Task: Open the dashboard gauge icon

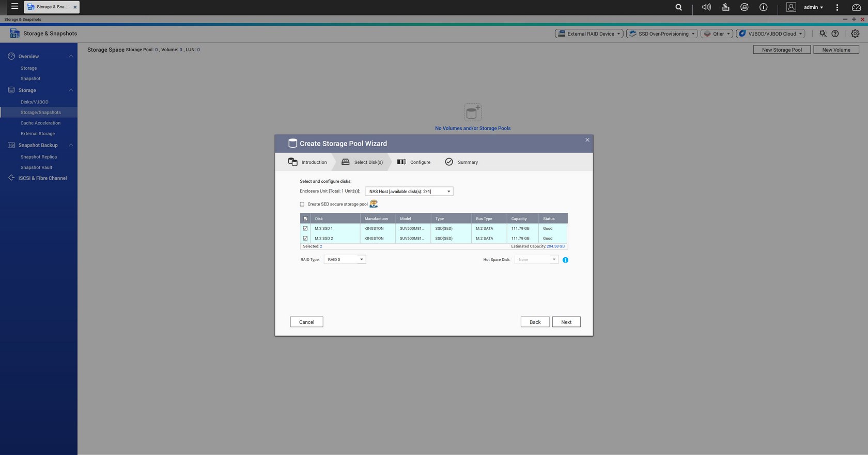Action: 856,7
